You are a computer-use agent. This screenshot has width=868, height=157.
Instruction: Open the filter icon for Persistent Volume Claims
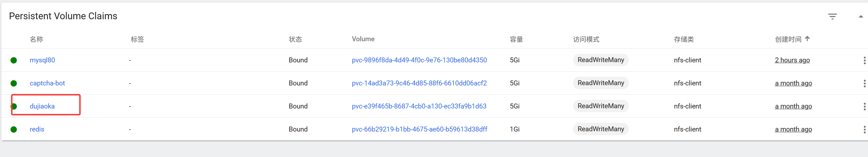(x=832, y=17)
